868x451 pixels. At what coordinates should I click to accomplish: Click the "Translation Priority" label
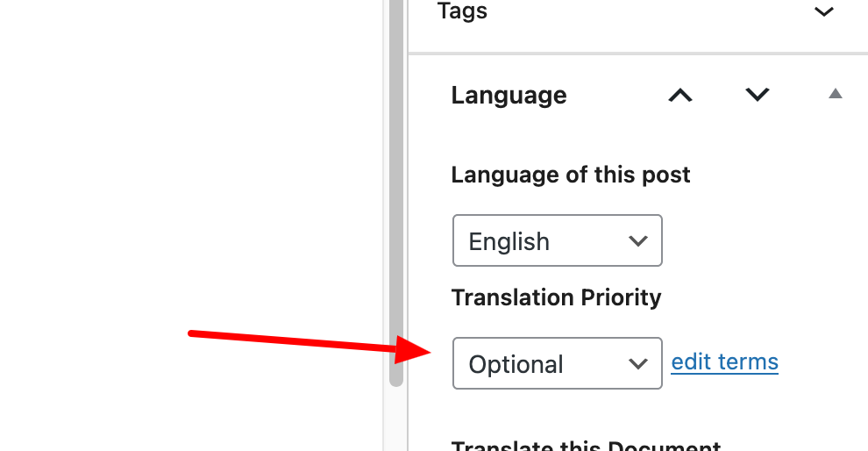556,297
